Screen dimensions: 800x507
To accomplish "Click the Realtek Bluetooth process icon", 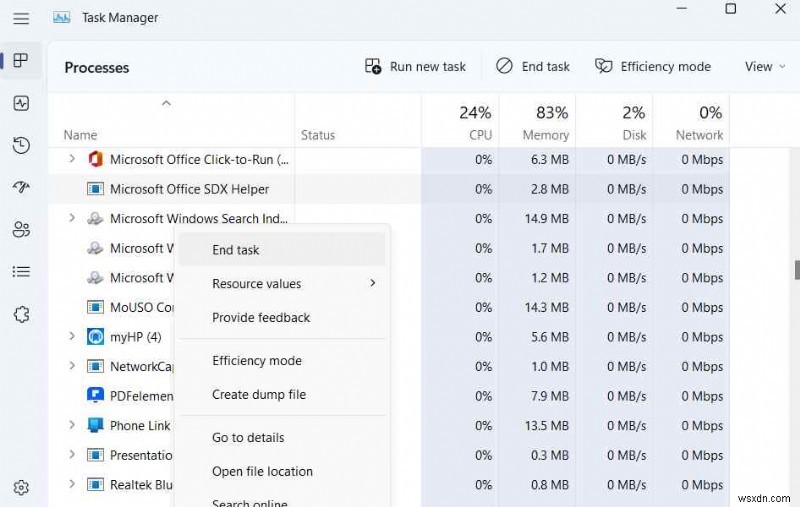I will click(95, 485).
